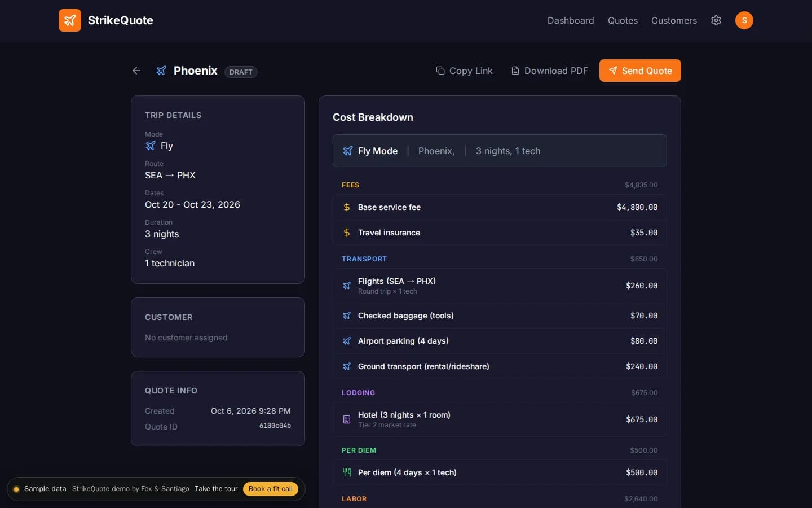812x508 pixels.
Task: Click the plane icon beside Ground transport
Action: coord(347,366)
